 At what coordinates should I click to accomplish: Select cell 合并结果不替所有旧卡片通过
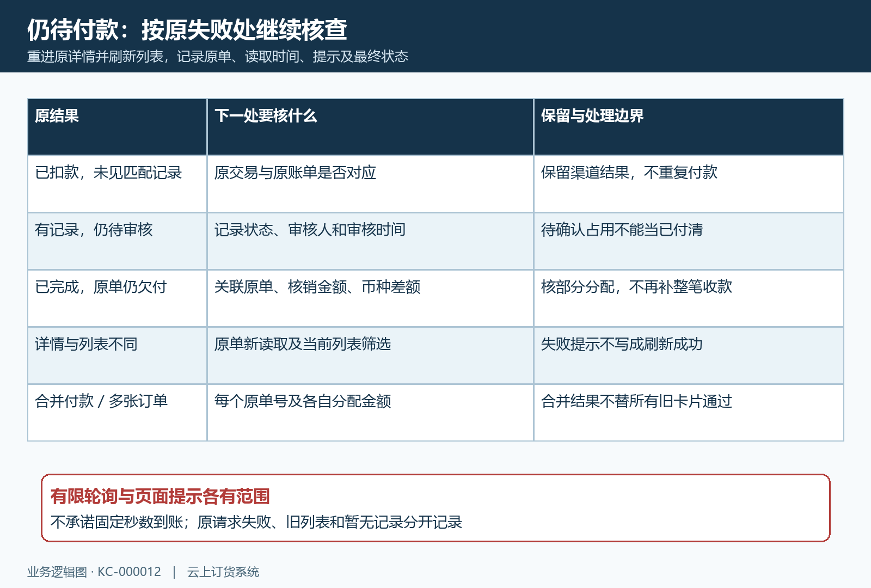pyautogui.click(x=689, y=413)
